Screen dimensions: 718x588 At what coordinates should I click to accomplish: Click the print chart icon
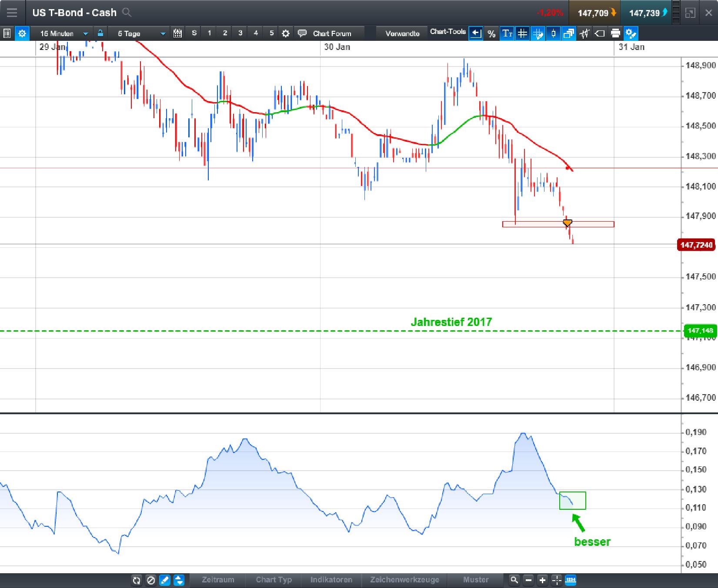[x=614, y=33]
